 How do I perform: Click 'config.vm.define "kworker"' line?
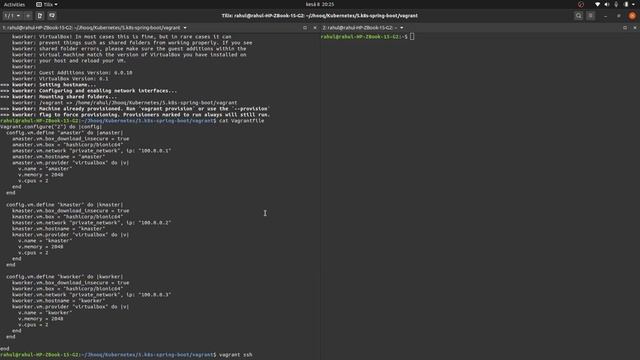point(64,277)
